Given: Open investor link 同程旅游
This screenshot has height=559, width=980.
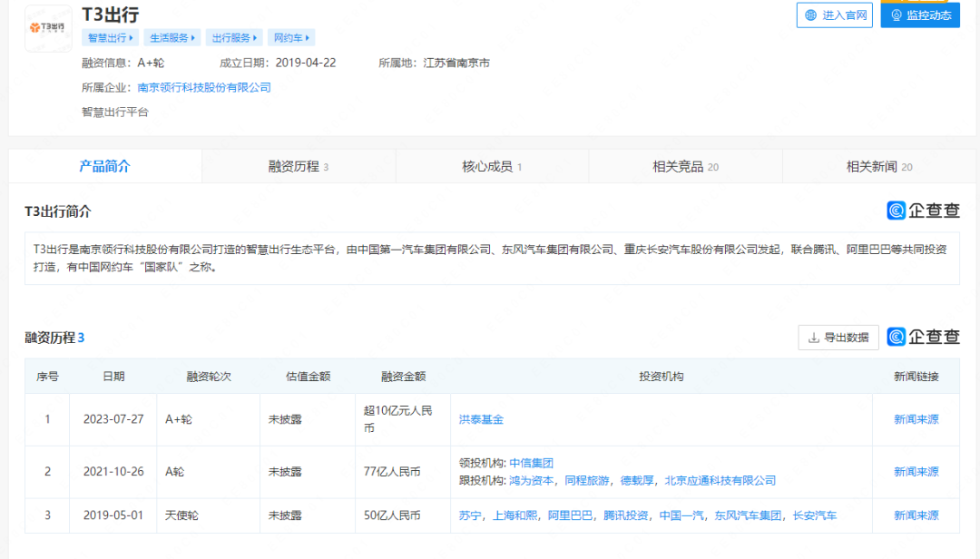Looking at the screenshot, I should 587,481.
